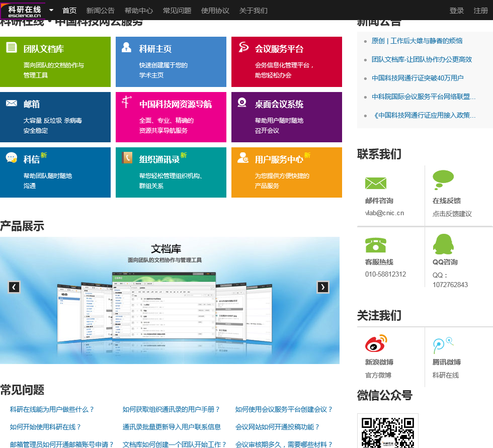The image size is (493, 448).
Task: Open news 《中国科技网通行证应用接入政策
Action: point(424,115)
